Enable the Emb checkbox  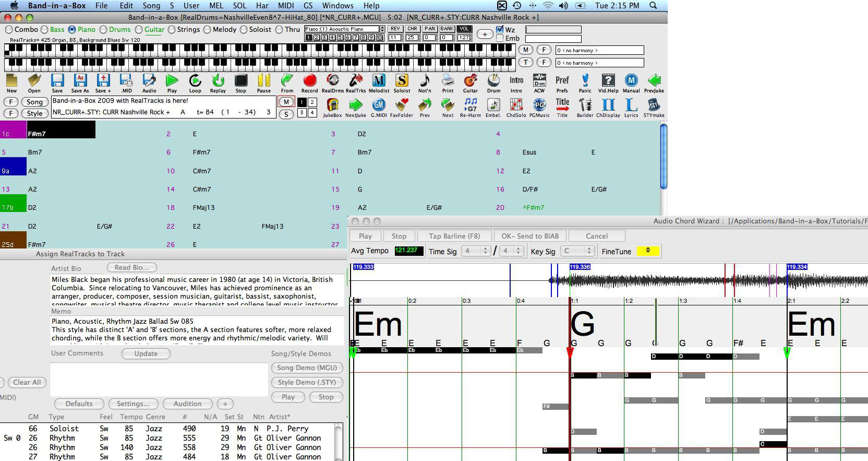point(500,38)
